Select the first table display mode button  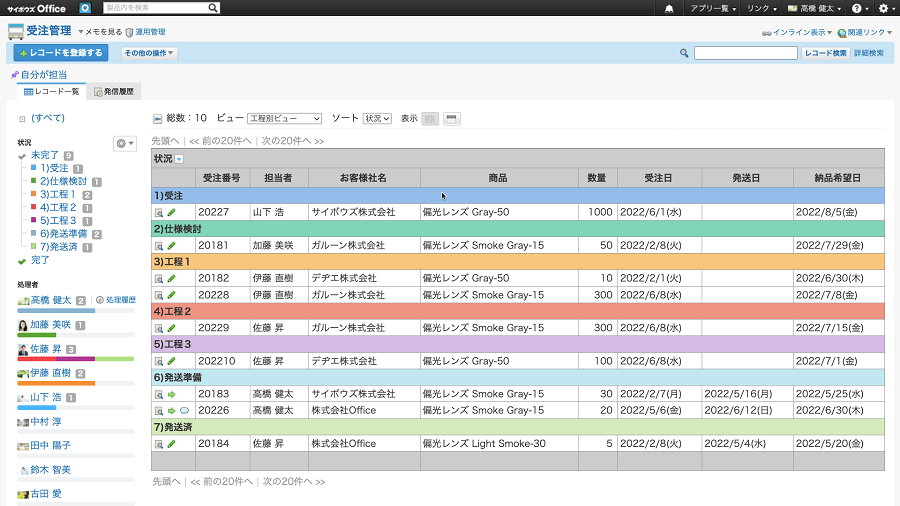click(x=430, y=118)
